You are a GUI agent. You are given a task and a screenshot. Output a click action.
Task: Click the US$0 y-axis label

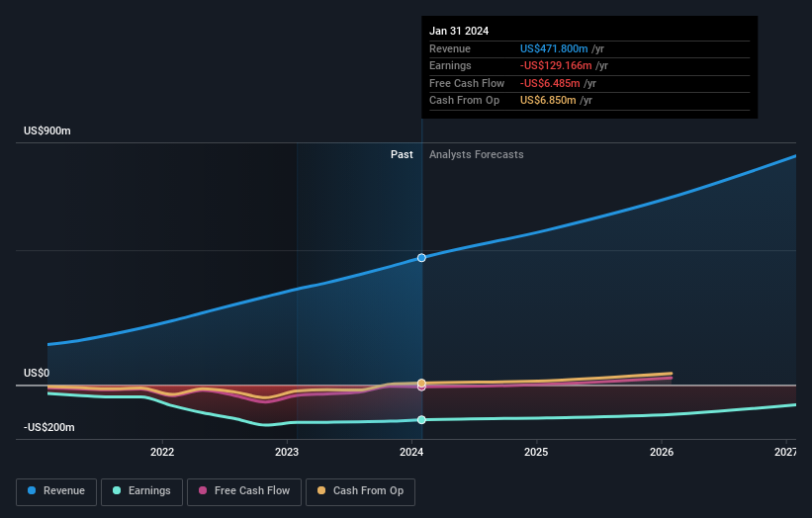(37, 373)
